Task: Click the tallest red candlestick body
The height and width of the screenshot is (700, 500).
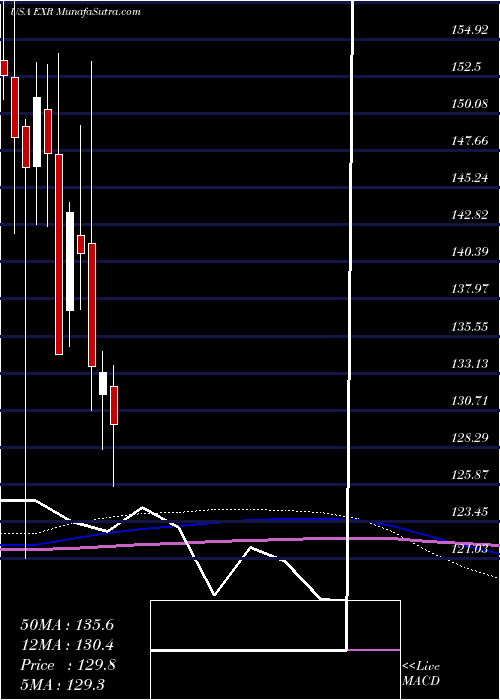Action: coord(59,254)
